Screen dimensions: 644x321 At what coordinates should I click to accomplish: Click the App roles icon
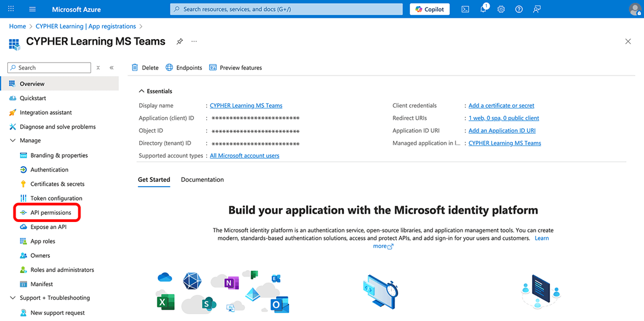pyautogui.click(x=23, y=241)
